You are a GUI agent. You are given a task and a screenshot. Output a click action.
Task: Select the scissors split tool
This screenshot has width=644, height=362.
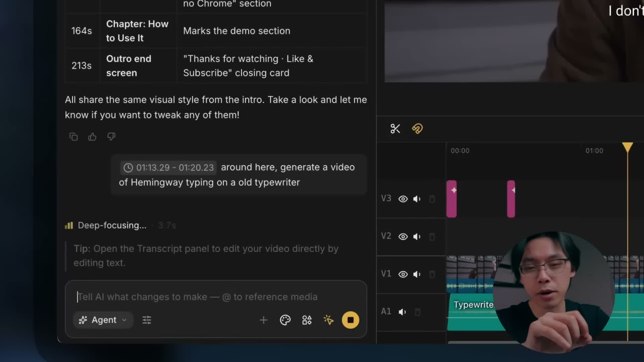click(x=395, y=129)
